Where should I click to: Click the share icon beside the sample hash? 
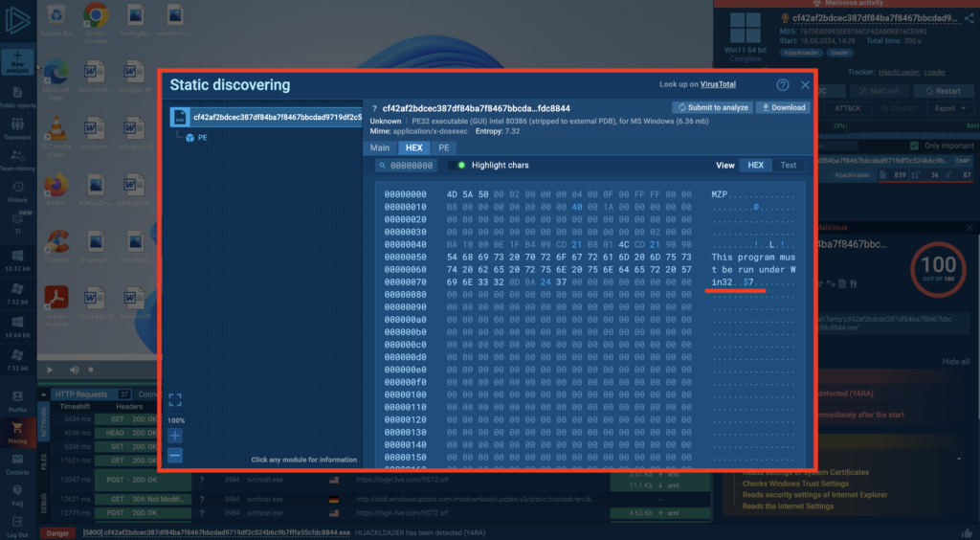pos(968,17)
